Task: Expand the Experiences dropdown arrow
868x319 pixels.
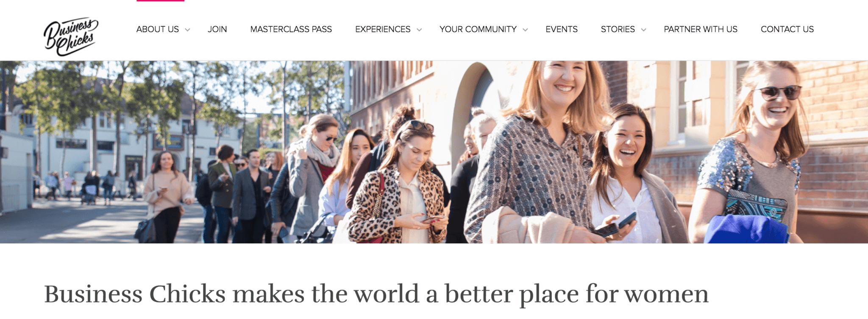Action: pos(419,30)
